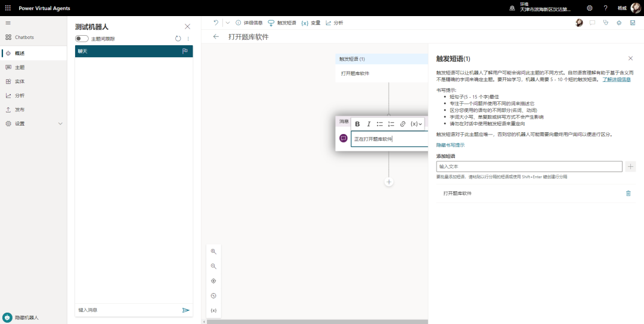Open 触发短语 in the toolbar

(x=281, y=23)
